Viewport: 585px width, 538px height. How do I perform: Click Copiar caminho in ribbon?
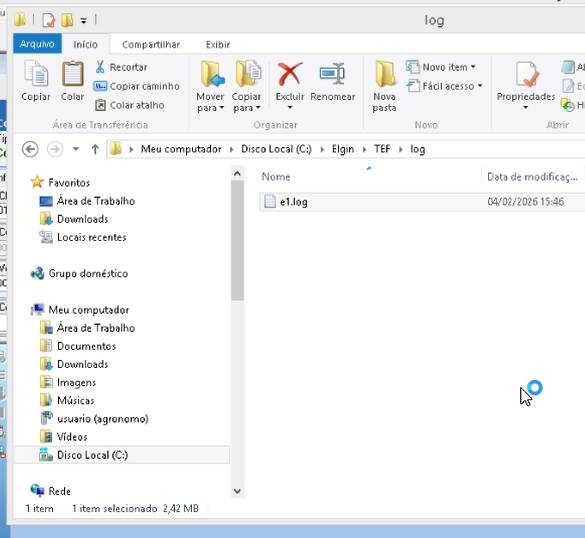tap(137, 86)
